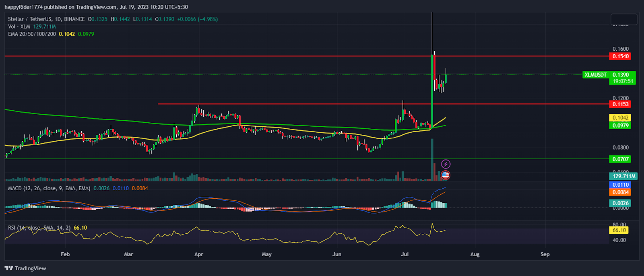Click the Apr label on the time axis
This screenshot has height=276, width=644.
coord(198,254)
